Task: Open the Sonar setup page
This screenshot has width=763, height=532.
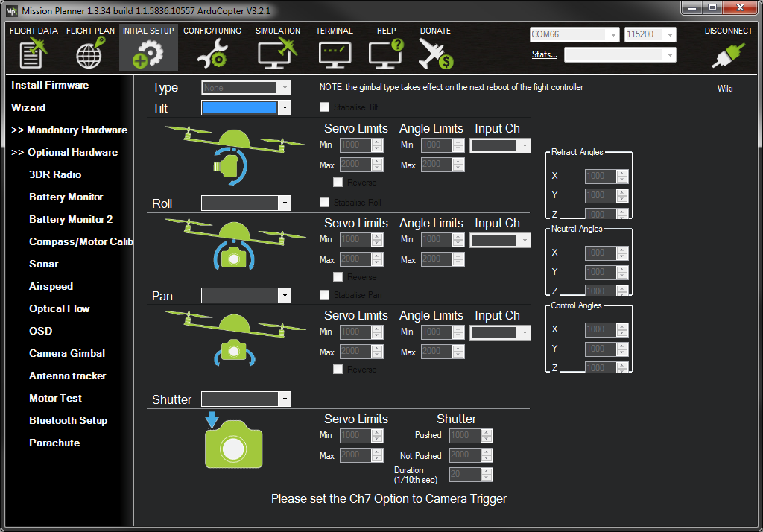Action: (43, 265)
